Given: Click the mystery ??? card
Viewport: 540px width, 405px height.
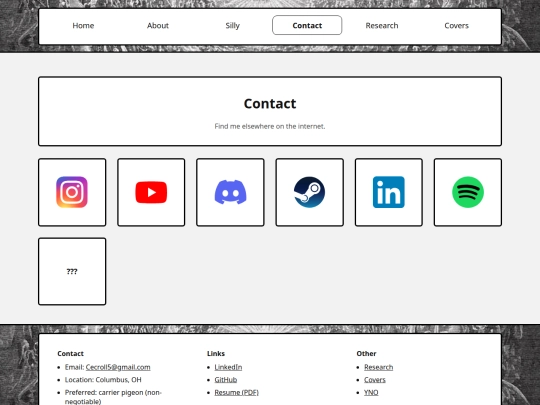Looking at the screenshot, I should pyautogui.click(x=72, y=271).
